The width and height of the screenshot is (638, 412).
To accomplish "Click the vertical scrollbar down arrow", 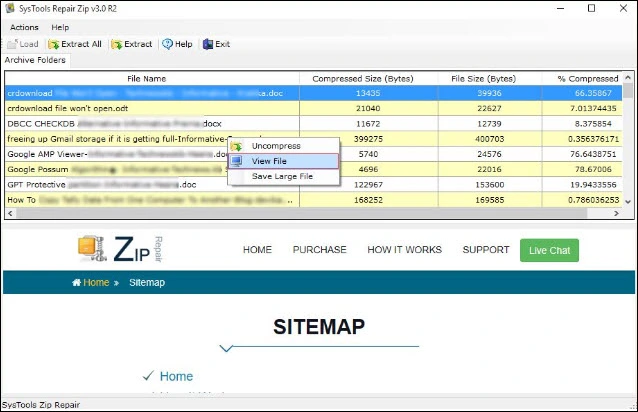I will coord(628,201).
